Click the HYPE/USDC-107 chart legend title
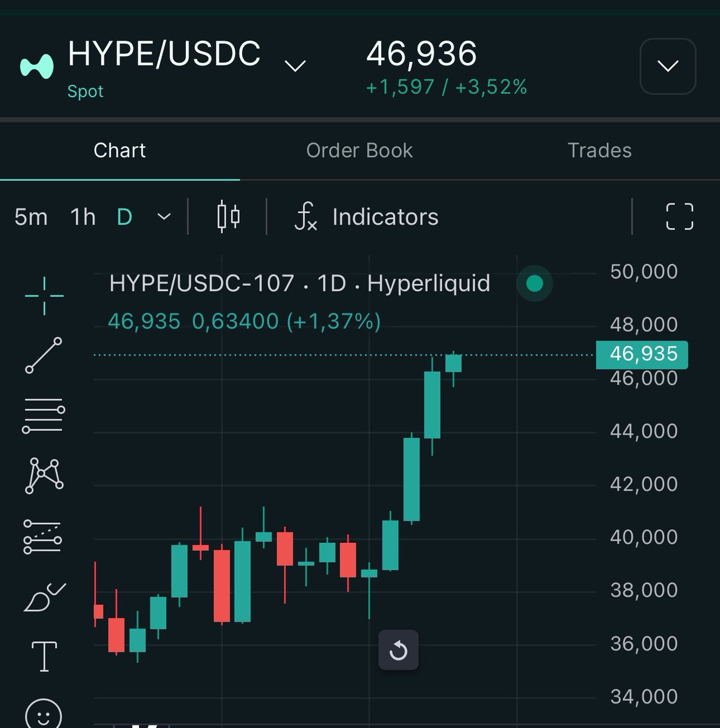The width and height of the screenshot is (720, 728). pyautogui.click(x=300, y=283)
